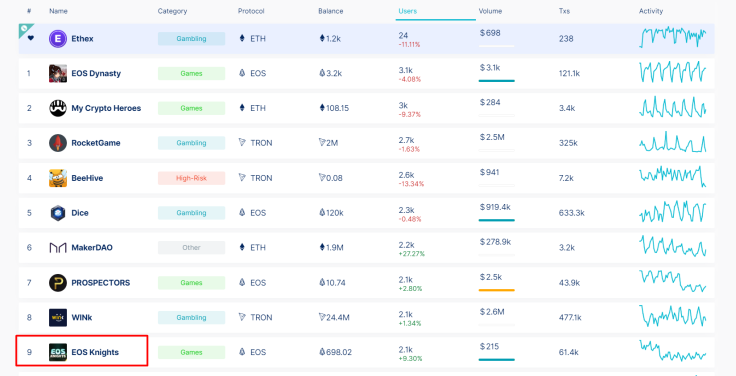Click the orange volume bar for PROSPECTORS

[497, 290]
